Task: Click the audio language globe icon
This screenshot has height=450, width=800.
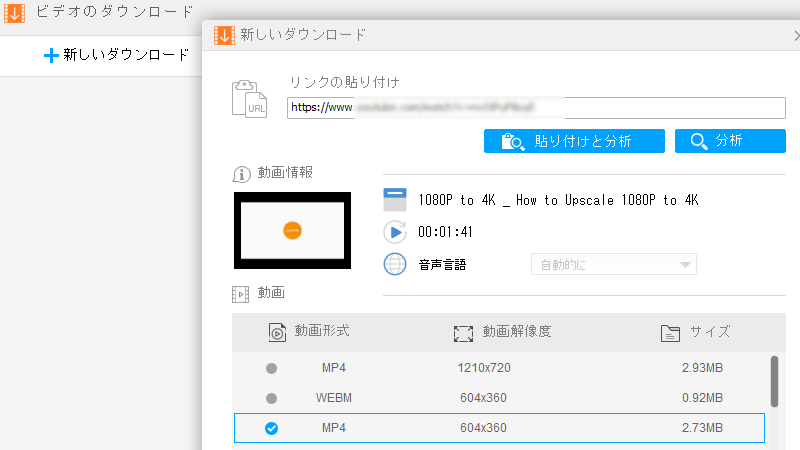Action: pyautogui.click(x=396, y=265)
